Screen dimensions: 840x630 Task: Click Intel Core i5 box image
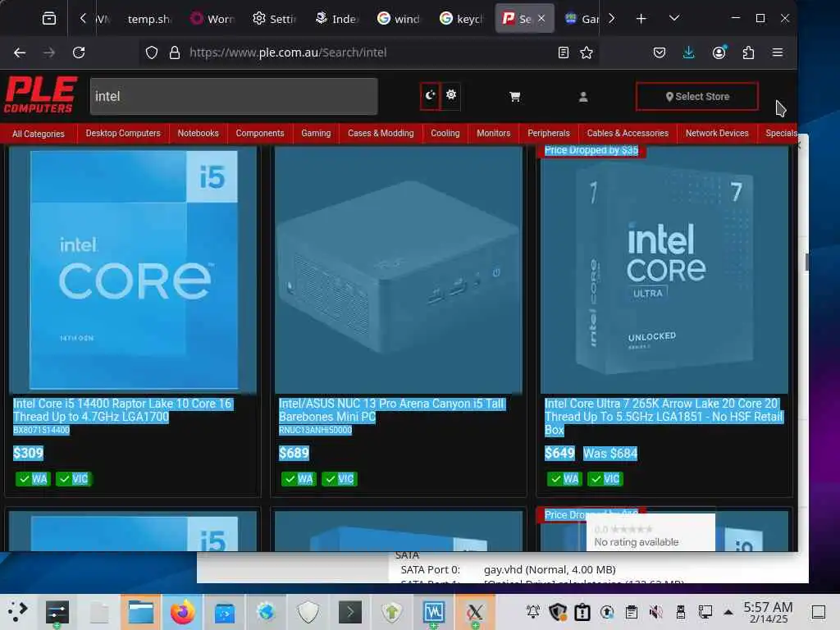133,270
